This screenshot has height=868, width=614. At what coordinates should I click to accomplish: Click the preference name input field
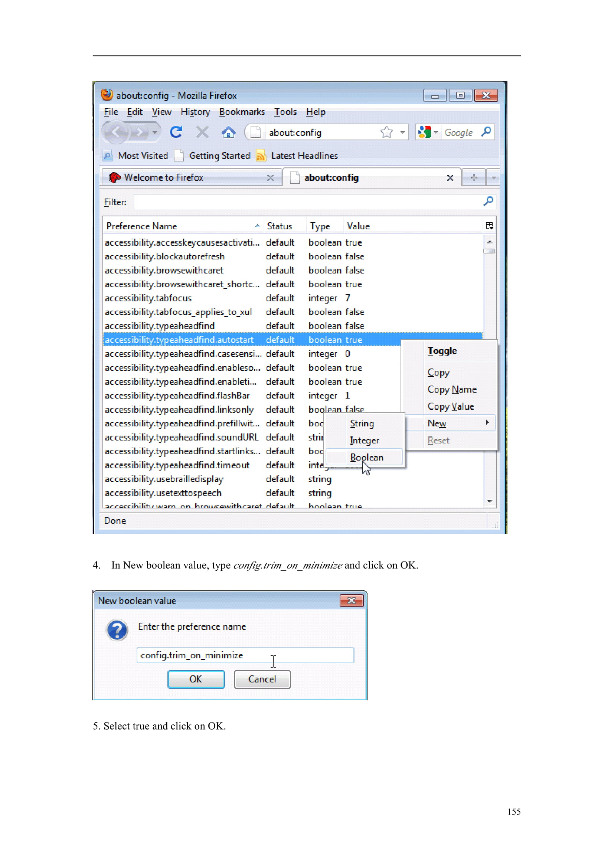click(245, 655)
